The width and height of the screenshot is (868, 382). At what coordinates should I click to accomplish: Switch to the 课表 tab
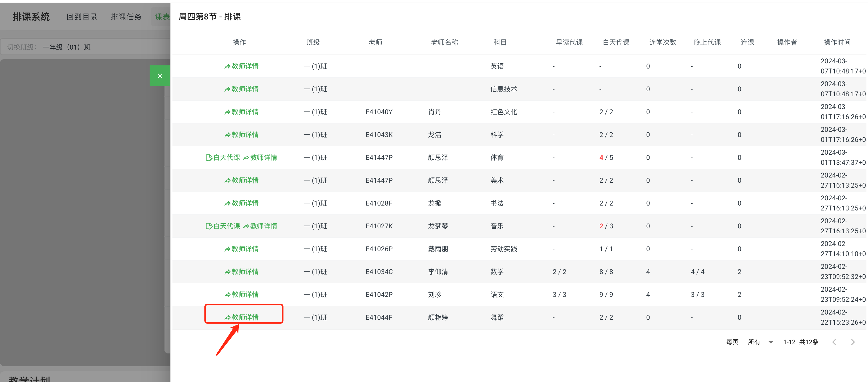tap(162, 16)
